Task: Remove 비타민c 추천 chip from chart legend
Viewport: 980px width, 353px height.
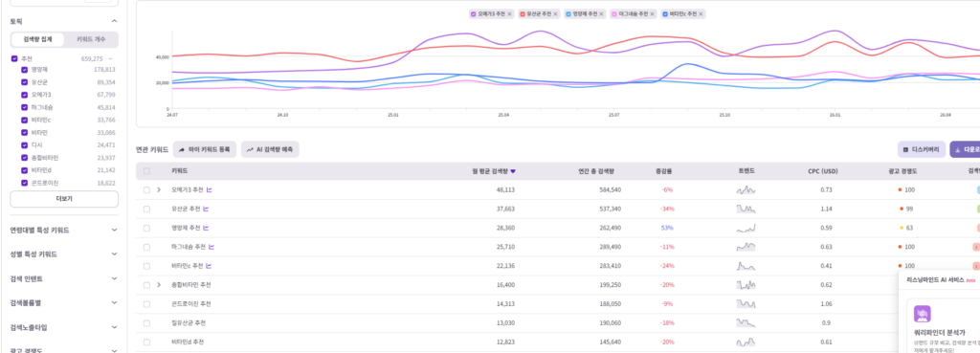Action: point(701,13)
